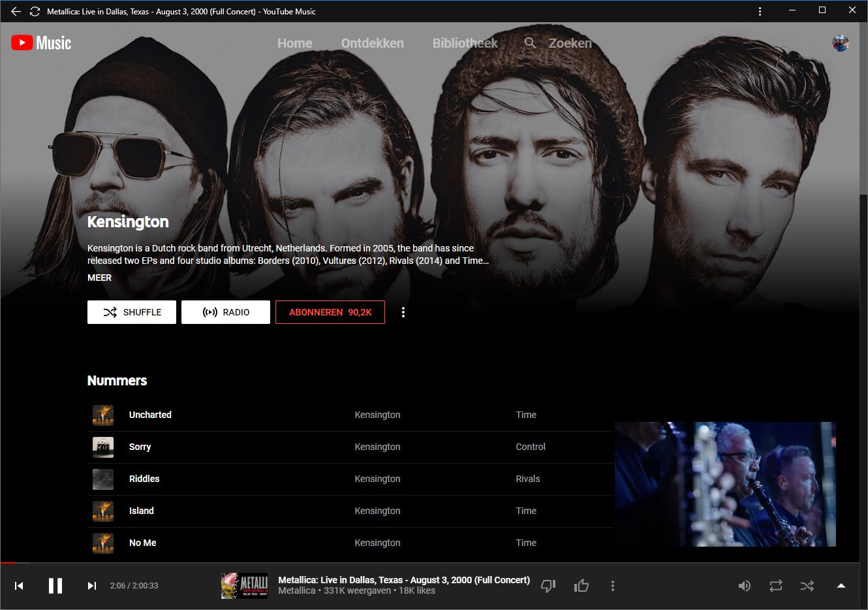Open the account profile avatar

click(x=840, y=43)
